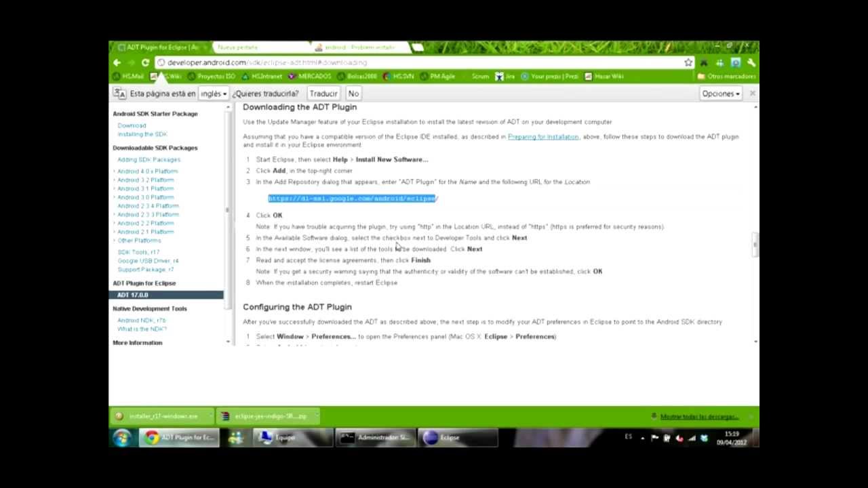This screenshot has width=868, height=488.
Task: Open the PM Agile bookmark
Action: [437, 77]
